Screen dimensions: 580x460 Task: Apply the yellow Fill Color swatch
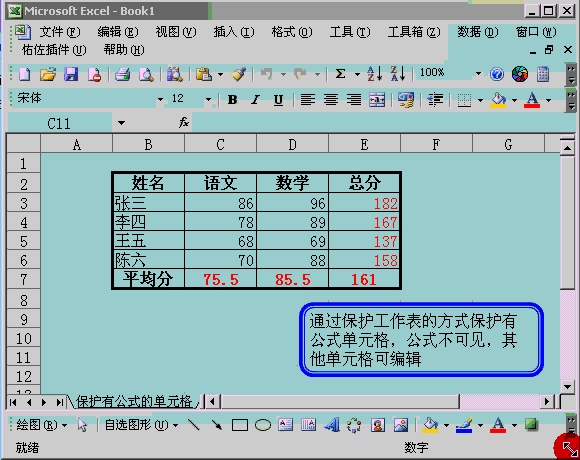click(498, 100)
